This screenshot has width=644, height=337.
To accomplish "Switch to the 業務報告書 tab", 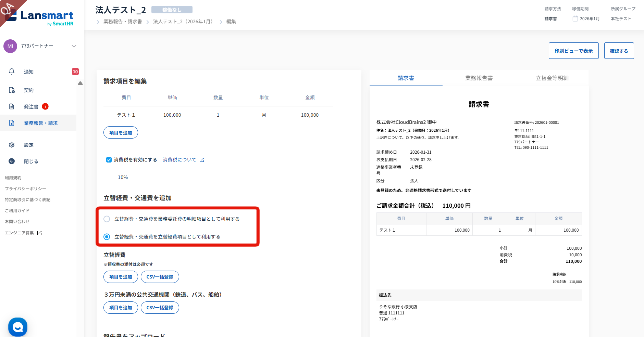I will (x=479, y=78).
